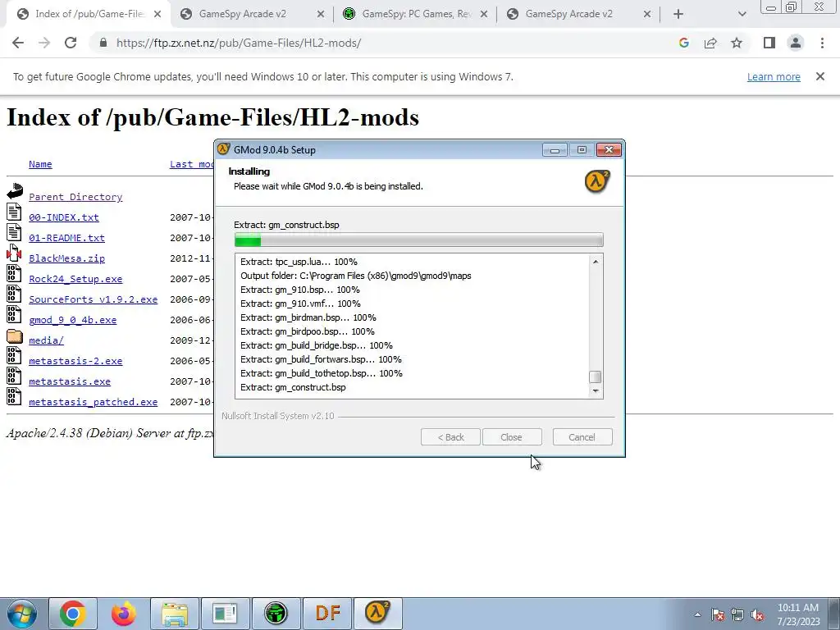Open 01-README.txt link
This screenshot has height=630, width=840.
67,237
